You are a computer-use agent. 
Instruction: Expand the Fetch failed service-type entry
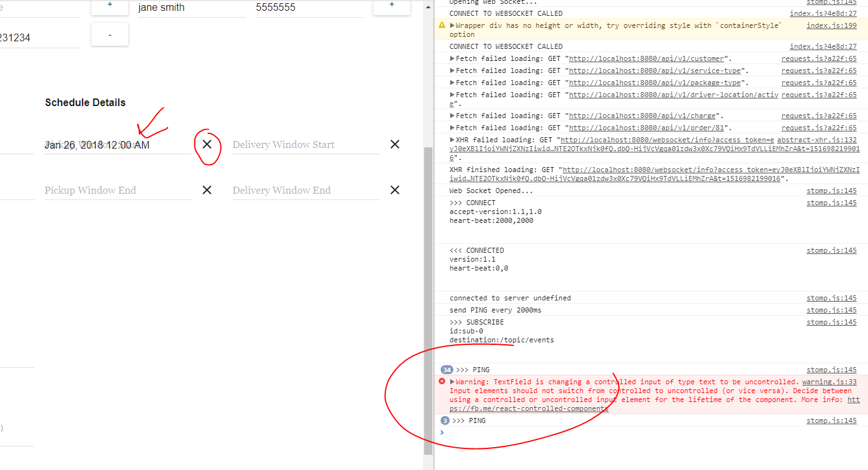pyautogui.click(x=452, y=70)
